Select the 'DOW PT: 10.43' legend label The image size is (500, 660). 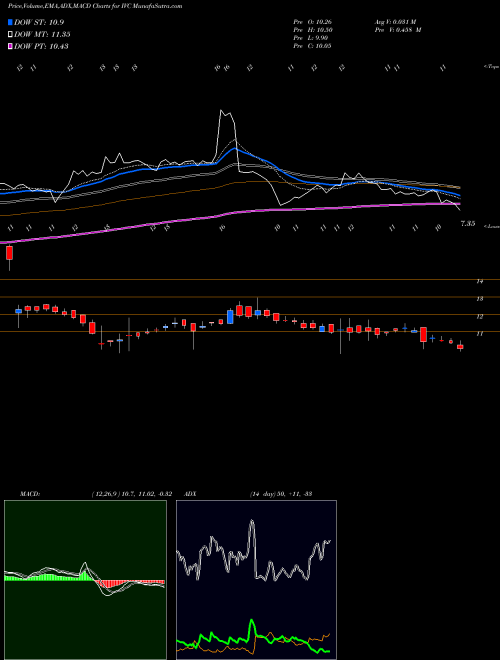click(x=41, y=46)
